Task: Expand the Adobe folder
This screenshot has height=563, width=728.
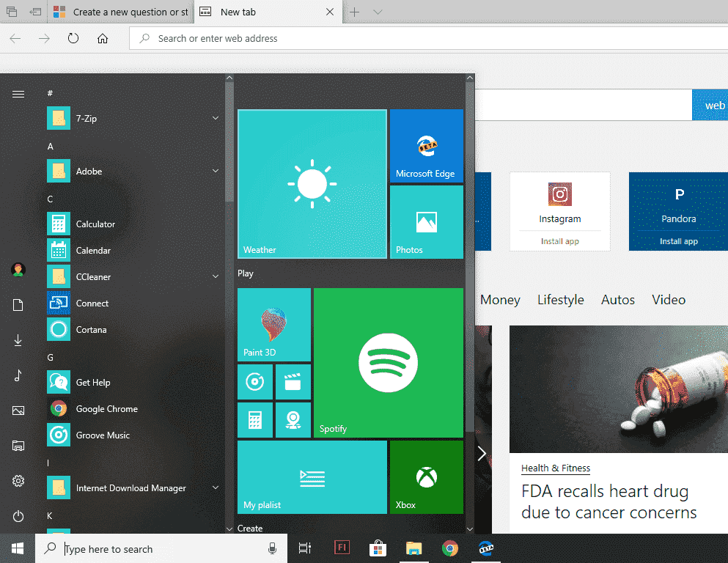Action: tap(216, 171)
